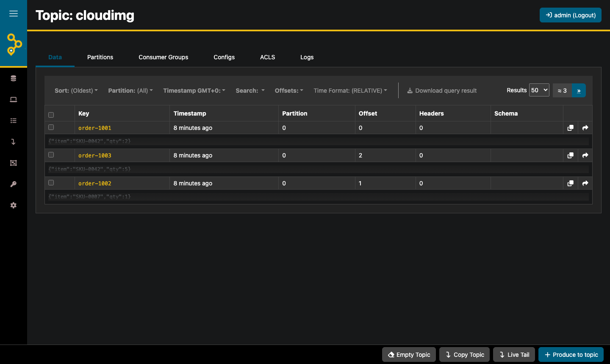Viewport: 610px width, 364px height.
Task: Click the Empty Topic button
Action: click(x=409, y=355)
